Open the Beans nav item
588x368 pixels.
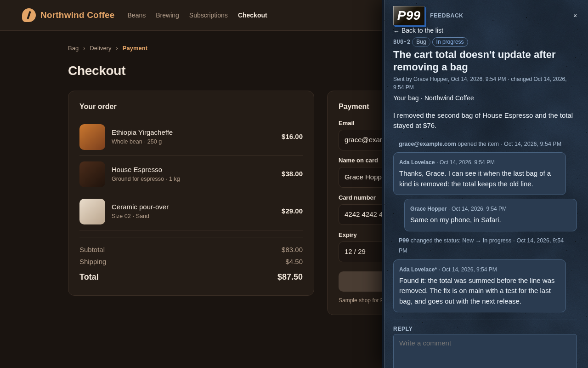click(x=136, y=15)
